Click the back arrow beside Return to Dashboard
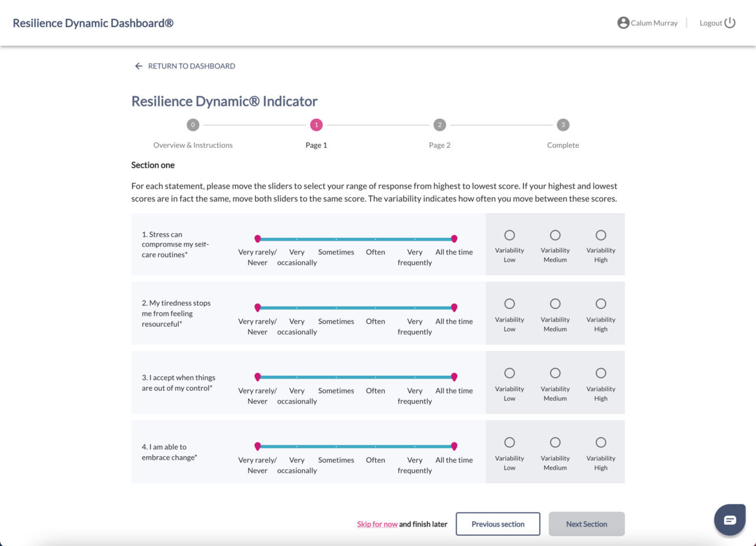 [138, 66]
